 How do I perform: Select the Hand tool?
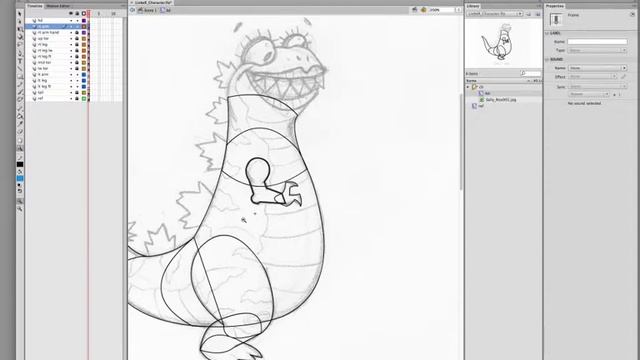20,141
